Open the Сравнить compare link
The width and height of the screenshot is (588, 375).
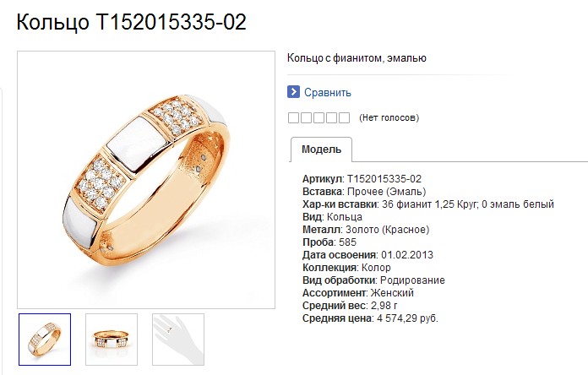(328, 92)
